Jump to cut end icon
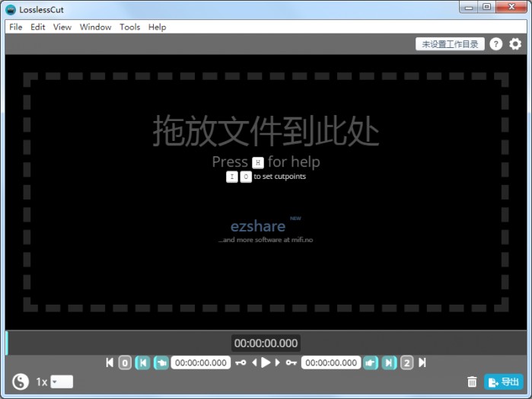 pyautogui.click(x=389, y=362)
